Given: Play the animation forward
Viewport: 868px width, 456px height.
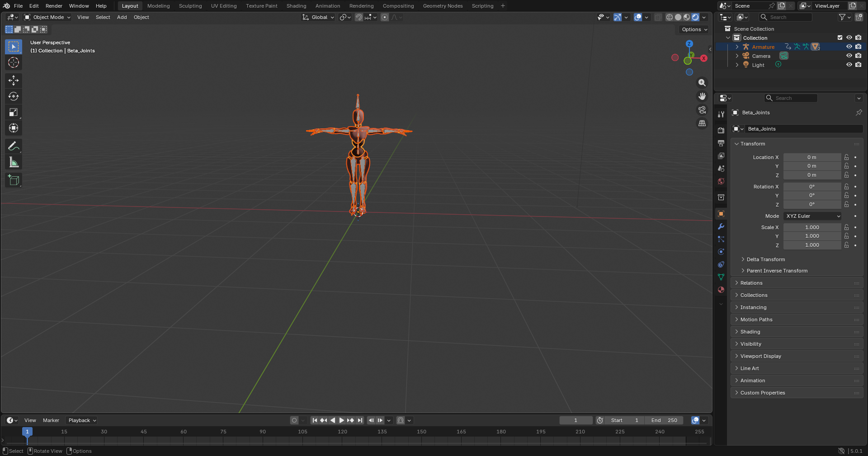Looking at the screenshot, I should coord(342,420).
